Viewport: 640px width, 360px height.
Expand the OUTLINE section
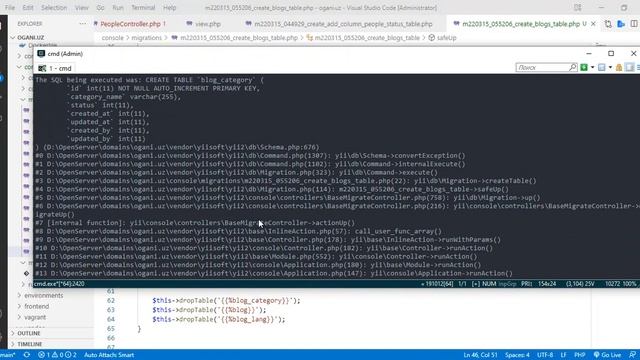(29, 333)
